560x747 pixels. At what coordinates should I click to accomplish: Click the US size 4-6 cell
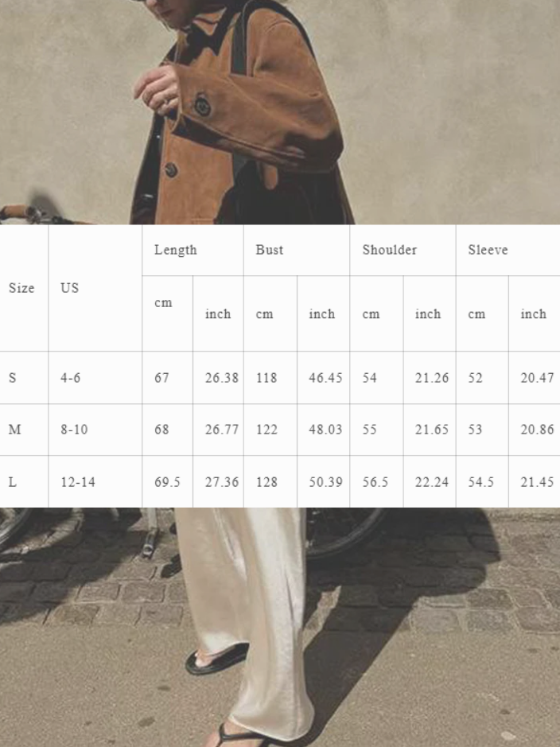click(71, 378)
